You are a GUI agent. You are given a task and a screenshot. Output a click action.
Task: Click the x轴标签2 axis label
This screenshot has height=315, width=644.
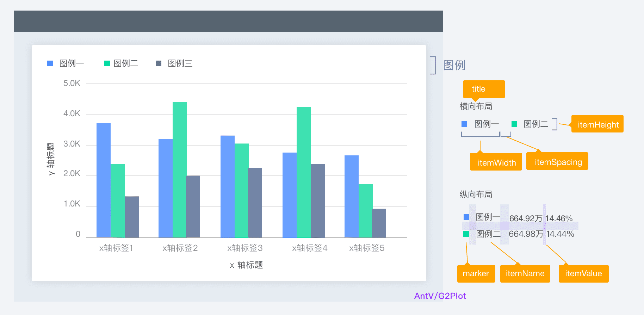point(180,248)
